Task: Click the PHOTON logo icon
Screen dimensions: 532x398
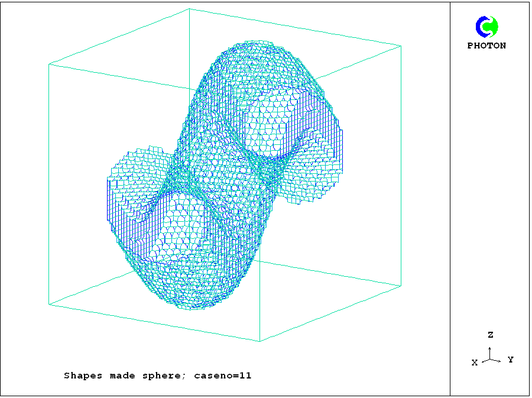Action: (x=487, y=26)
